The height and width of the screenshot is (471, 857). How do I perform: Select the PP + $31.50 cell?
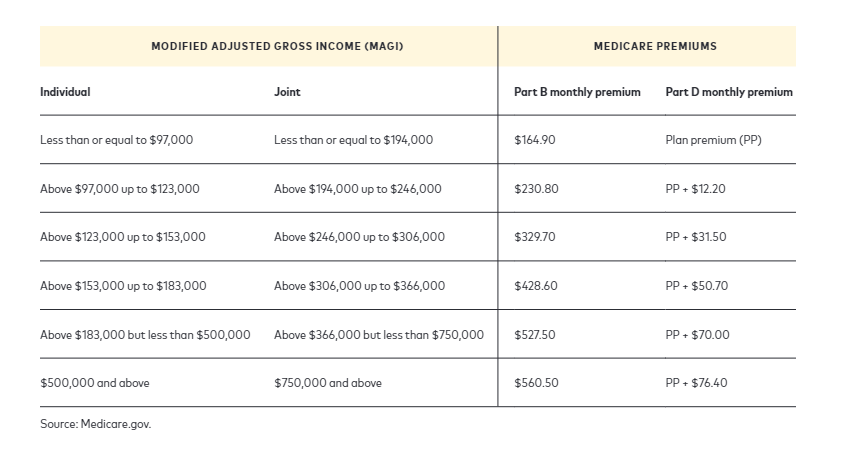pyautogui.click(x=696, y=237)
